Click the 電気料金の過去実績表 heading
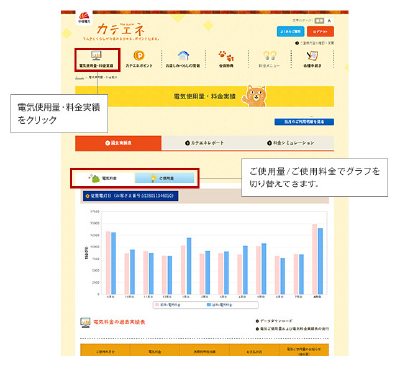The image size is (400, 366). [x=119, y=322]
